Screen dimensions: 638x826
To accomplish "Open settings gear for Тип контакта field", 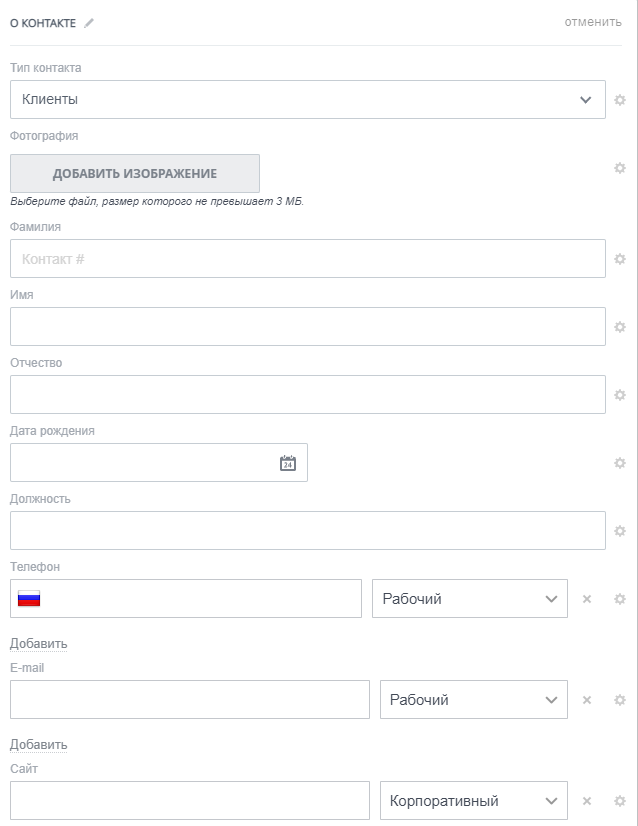I will coord(620,100).
